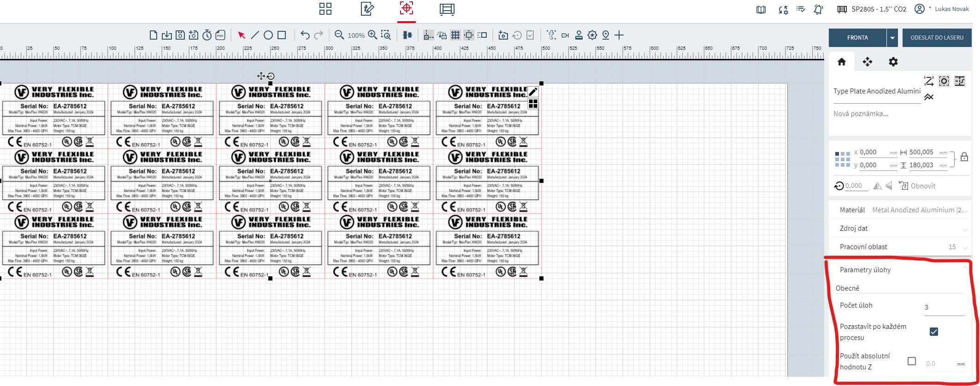The image size is (980, 386).
Task: Click the Počet úloh input field
Action: [944, 307]
